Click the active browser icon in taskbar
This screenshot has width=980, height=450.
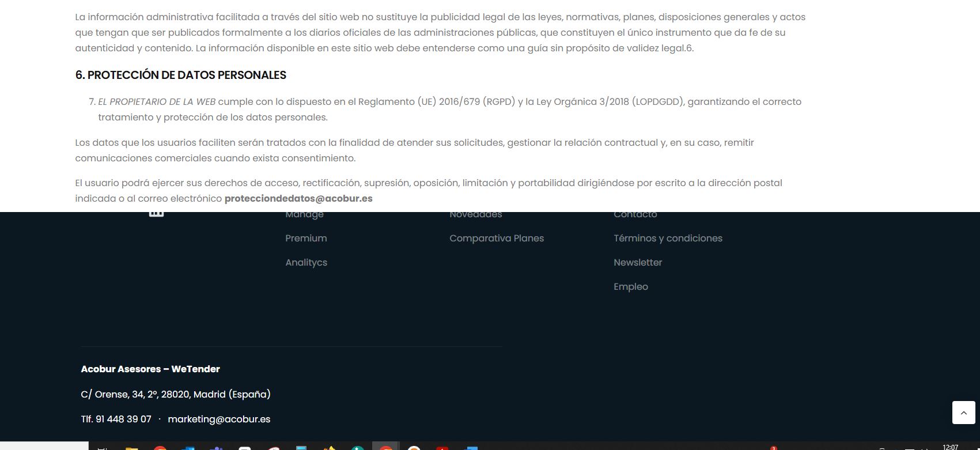[385, 447]
